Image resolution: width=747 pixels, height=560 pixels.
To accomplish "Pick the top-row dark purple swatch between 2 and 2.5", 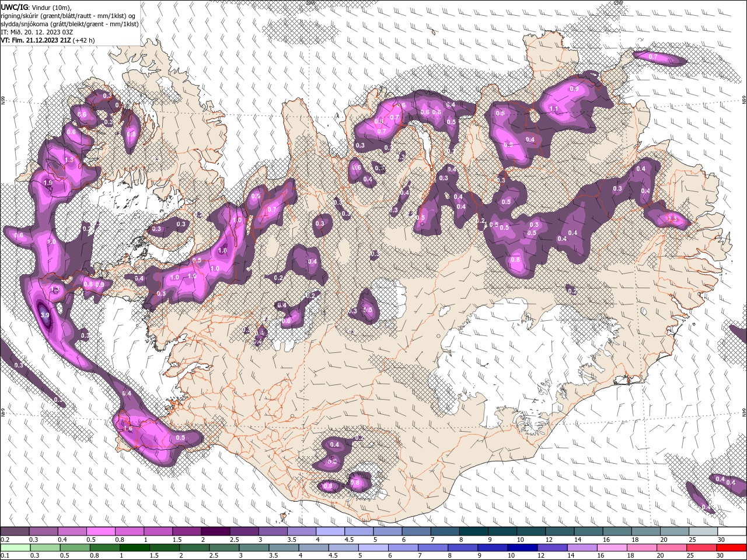I will 215,531.
